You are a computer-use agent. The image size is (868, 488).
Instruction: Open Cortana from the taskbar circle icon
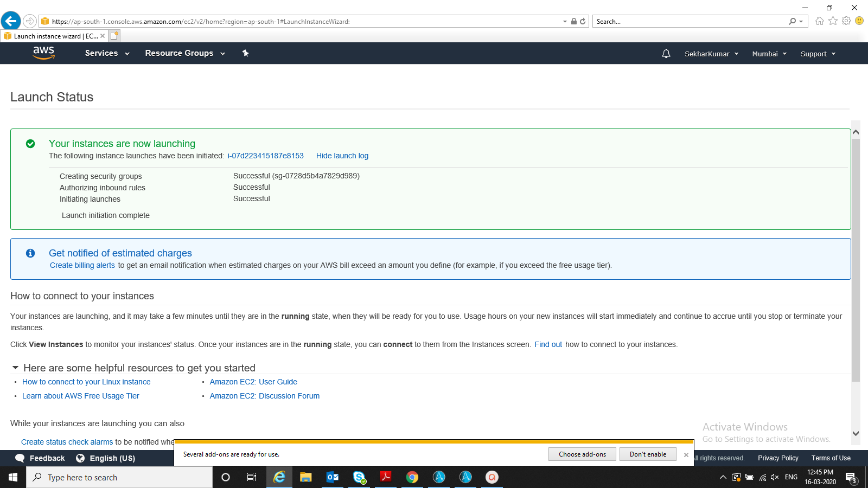pos(226,477)
